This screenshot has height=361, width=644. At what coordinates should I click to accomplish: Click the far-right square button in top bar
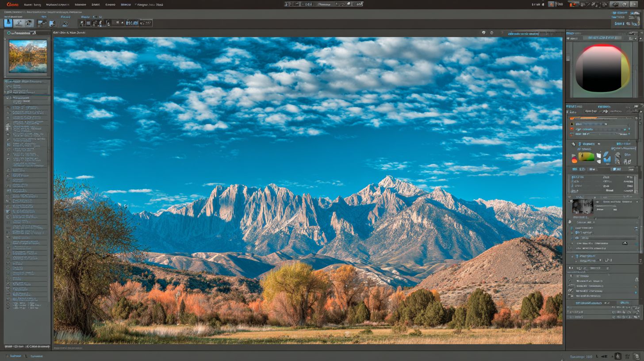[636, 4]
